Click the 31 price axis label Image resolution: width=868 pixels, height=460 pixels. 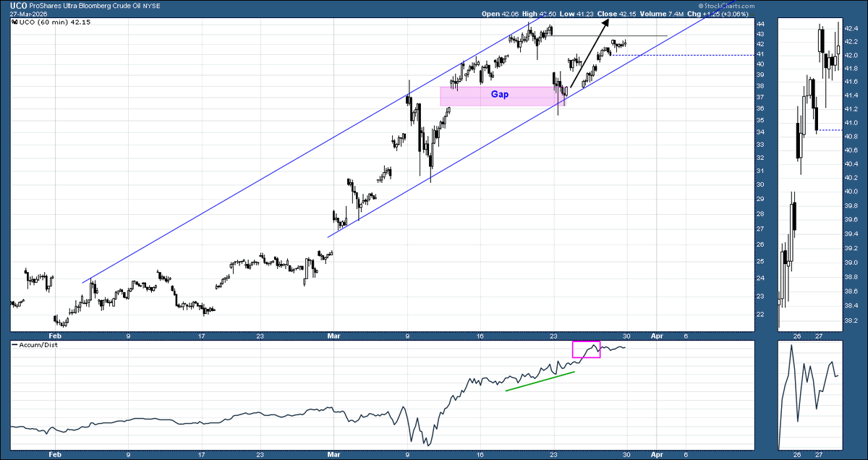pos(759,171)
